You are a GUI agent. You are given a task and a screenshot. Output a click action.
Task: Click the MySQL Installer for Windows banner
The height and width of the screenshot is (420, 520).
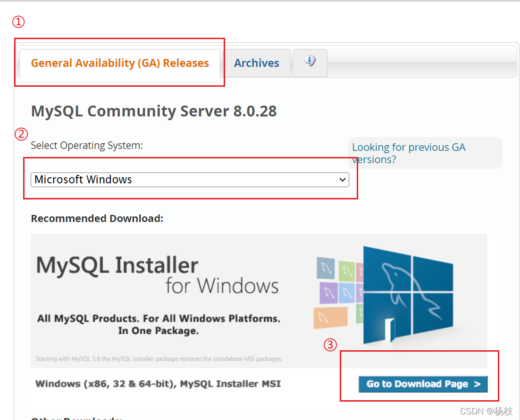[259, 301]
